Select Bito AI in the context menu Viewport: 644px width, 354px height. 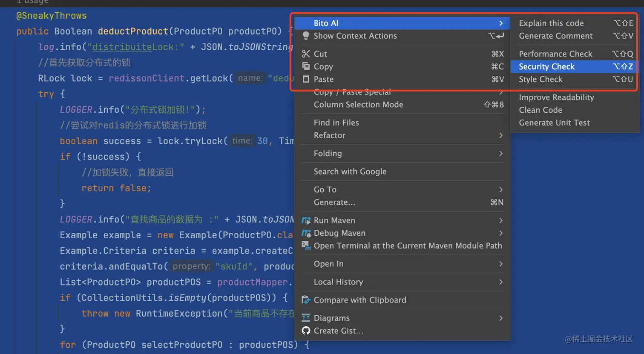click(402, 23)
